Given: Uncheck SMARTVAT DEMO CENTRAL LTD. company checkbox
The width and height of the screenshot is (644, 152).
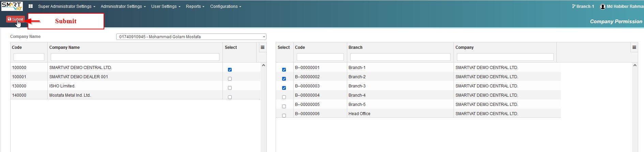Looking at the screenshot, I should pos(230,70).
